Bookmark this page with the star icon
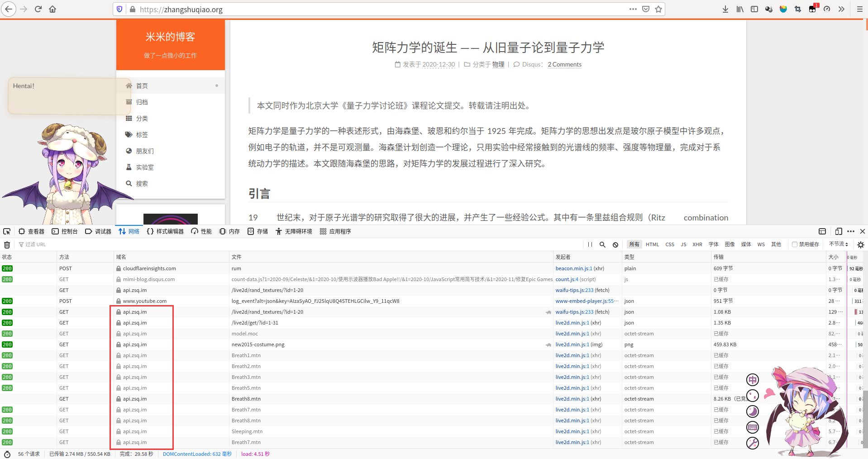 click(658, 9)
